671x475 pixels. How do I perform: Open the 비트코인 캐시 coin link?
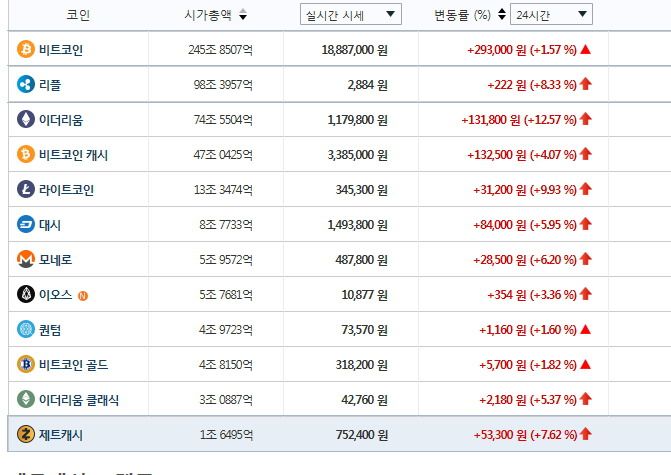pos(73,154)
